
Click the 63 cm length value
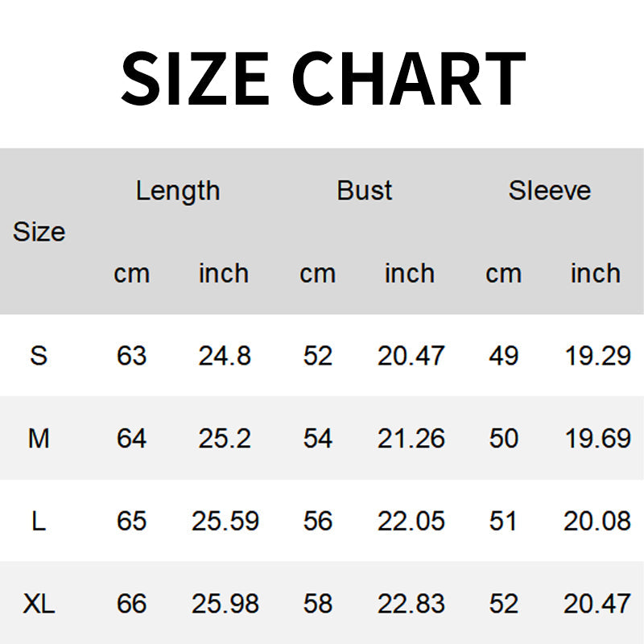click(131, 355)
